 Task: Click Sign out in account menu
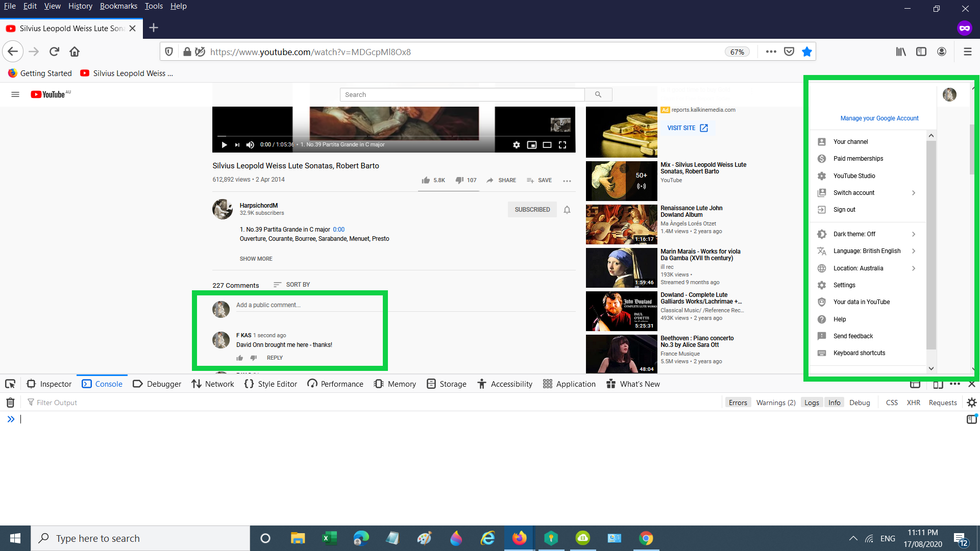point(844,210)
